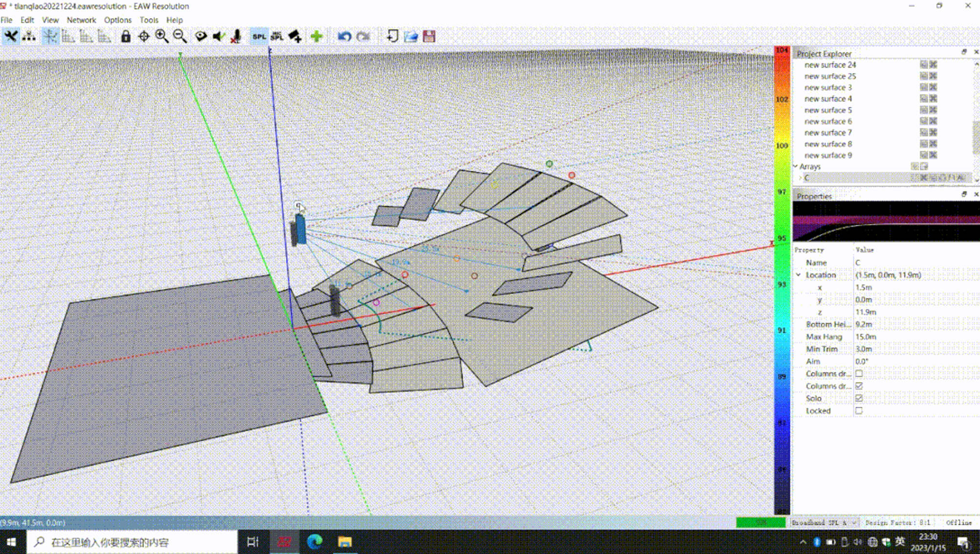
Task: Click the zoom in magnifier icon
Action: pos(162,36)
